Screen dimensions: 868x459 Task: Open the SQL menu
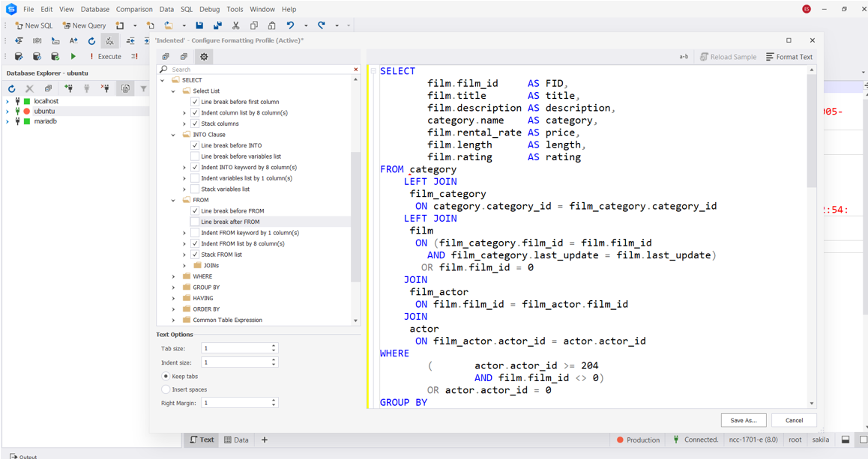pos(186,9)
